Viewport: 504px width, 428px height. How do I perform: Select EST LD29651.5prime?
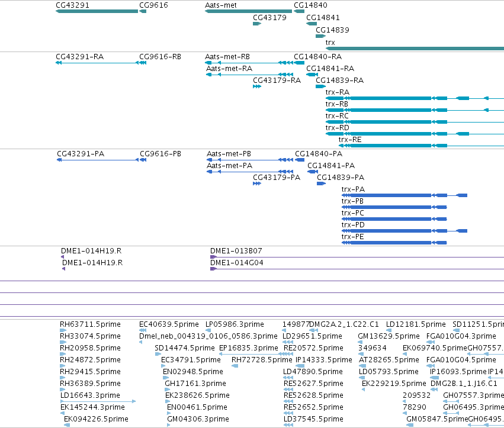(312, 337)
